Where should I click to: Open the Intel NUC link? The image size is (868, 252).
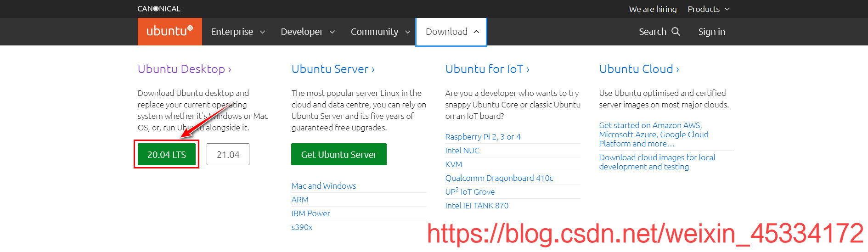462,151
